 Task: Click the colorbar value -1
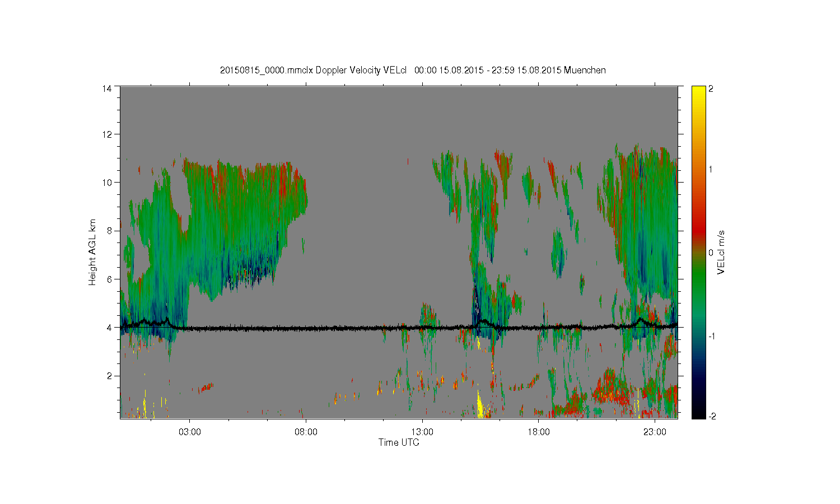pyautogui.click(x=712, y=336)
